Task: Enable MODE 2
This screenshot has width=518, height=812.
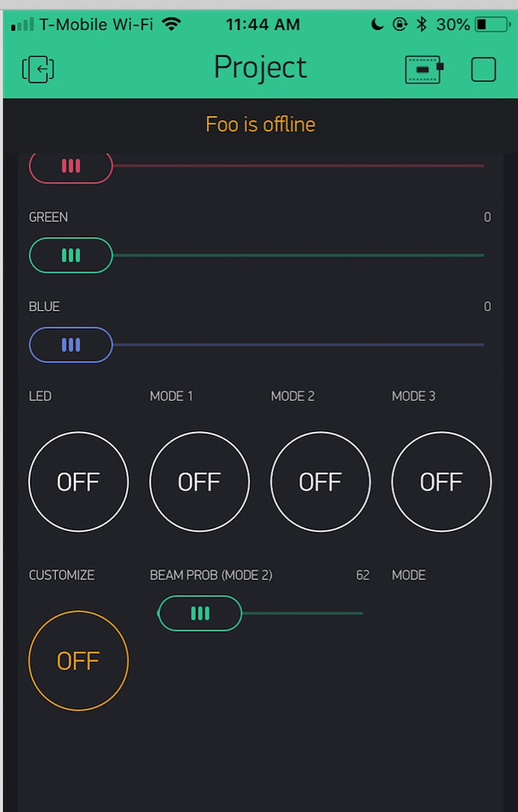Action: 320,482
